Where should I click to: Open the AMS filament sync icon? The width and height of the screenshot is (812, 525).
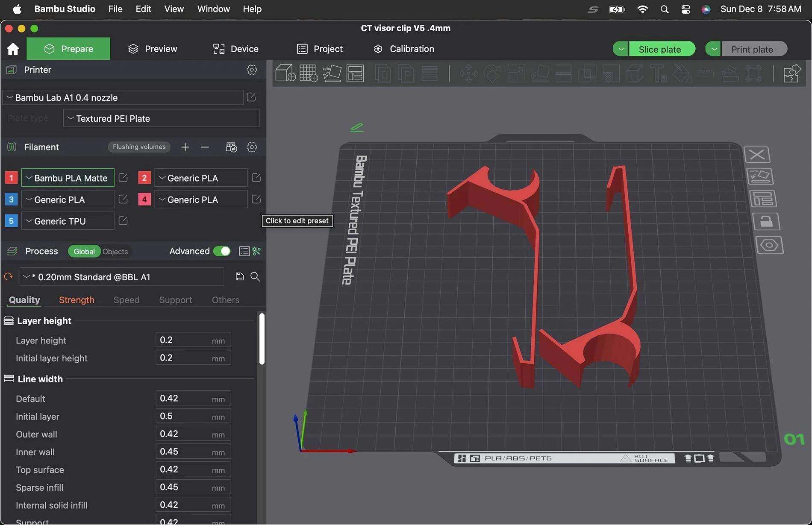231,147
